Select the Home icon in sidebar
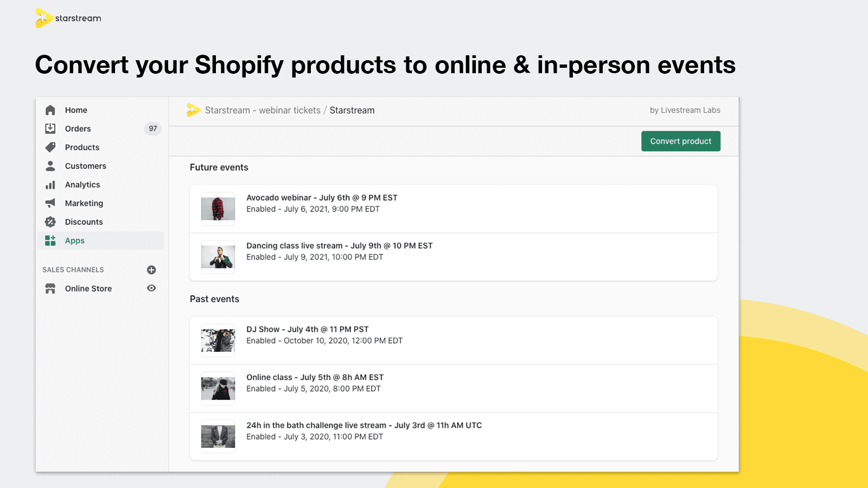Viewport: 868px width, 488px height. click(50, 110)
